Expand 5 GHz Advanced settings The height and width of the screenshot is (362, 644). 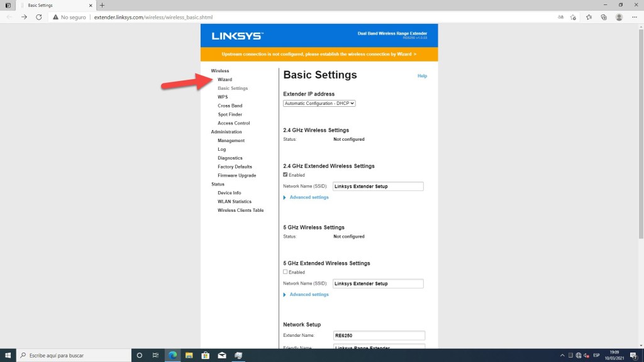[x=309, y=294]
